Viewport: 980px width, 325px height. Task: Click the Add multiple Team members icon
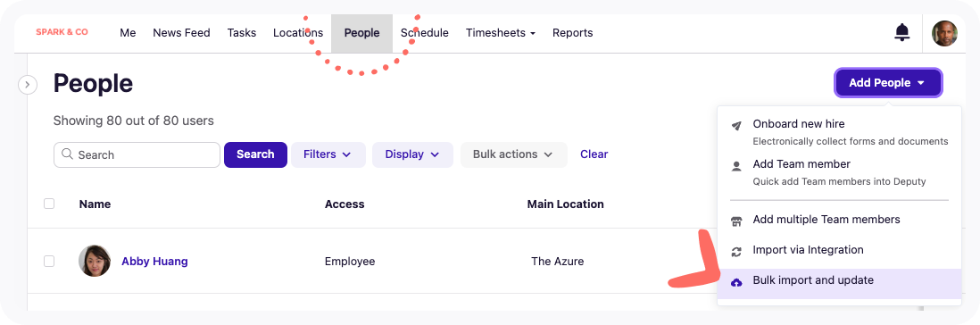(736, 221)
